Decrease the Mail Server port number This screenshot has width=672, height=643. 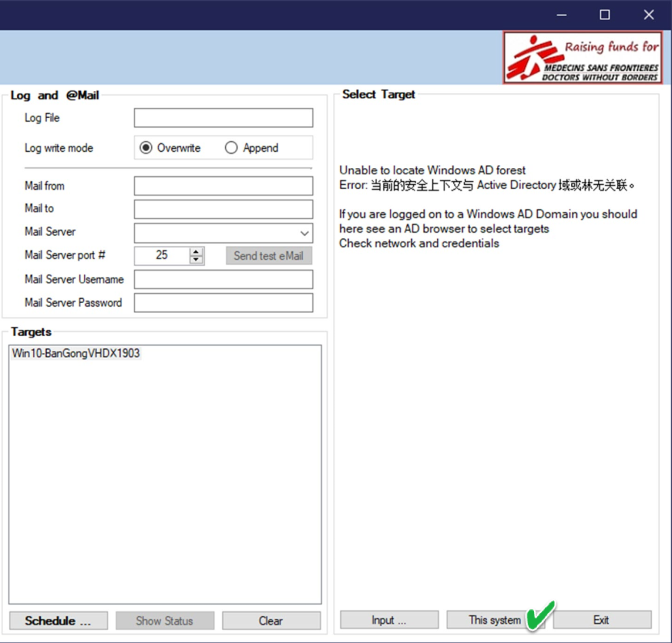coord(197,260)
